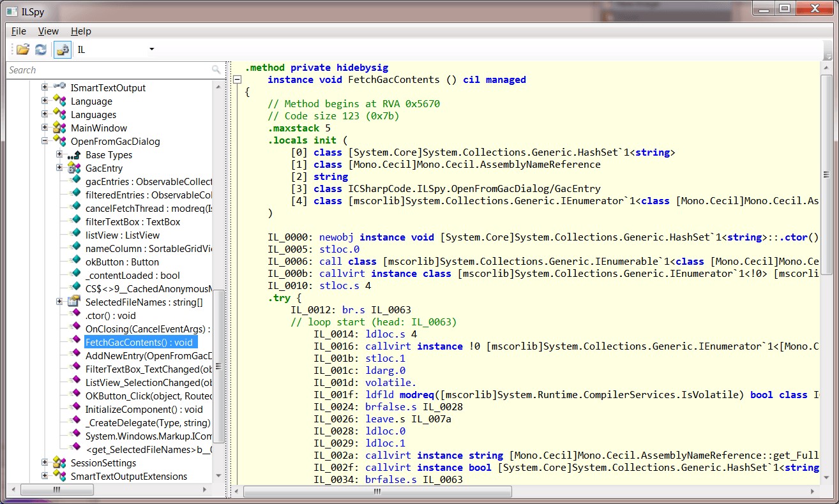The image size is (839, 504).
Task: Expand the Base Types node
Action: [x=59, y=155]
